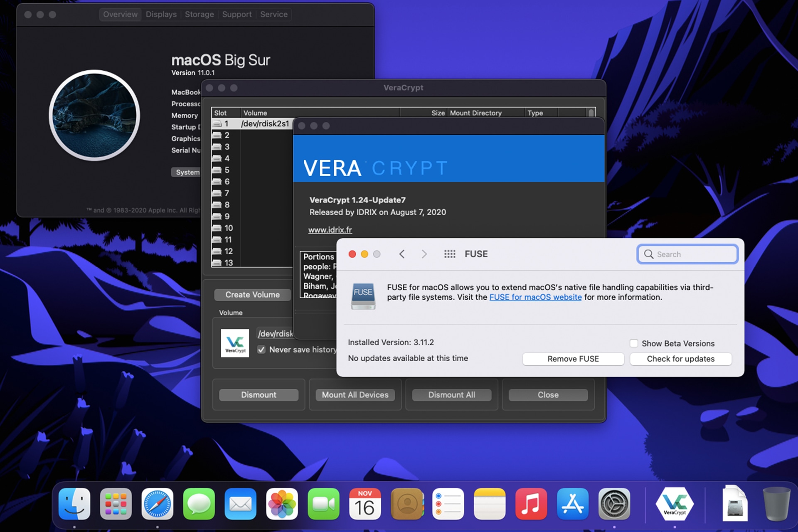Click the System Report button
798x532 pixels.
coord(186,172)
